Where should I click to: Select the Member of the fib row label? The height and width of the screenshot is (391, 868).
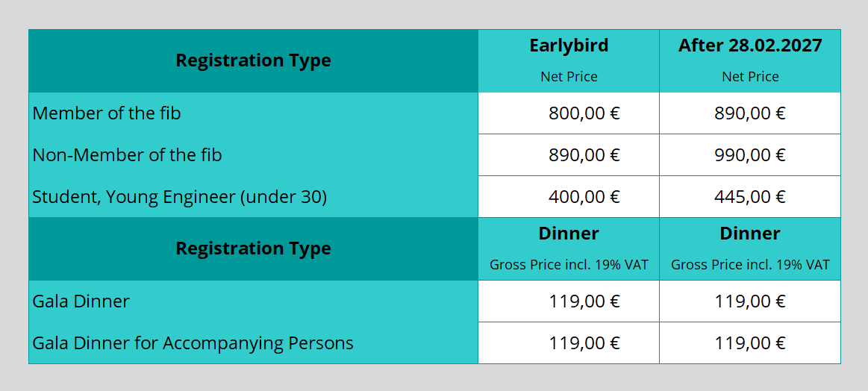coord(107,113)
